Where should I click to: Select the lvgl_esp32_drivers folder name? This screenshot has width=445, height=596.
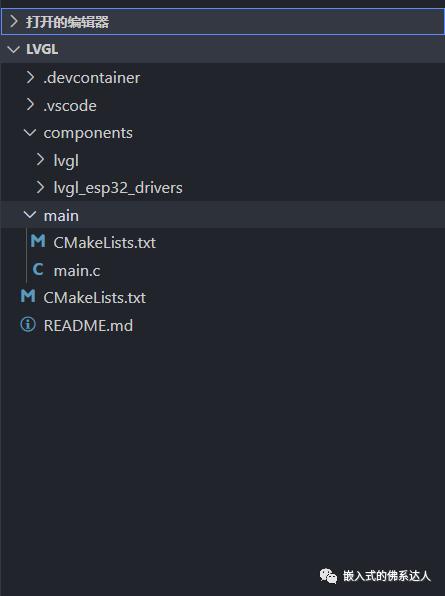click(118, 188)
